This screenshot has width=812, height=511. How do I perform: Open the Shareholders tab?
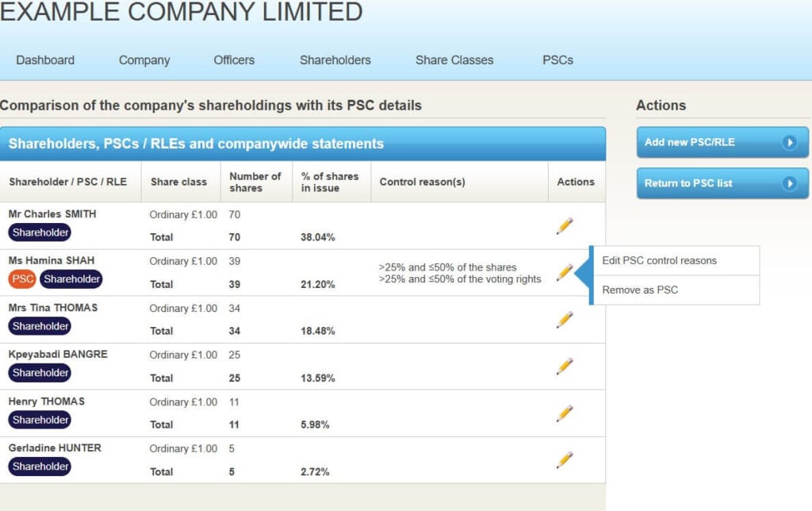pyautogui.click(x=335, y=60)
